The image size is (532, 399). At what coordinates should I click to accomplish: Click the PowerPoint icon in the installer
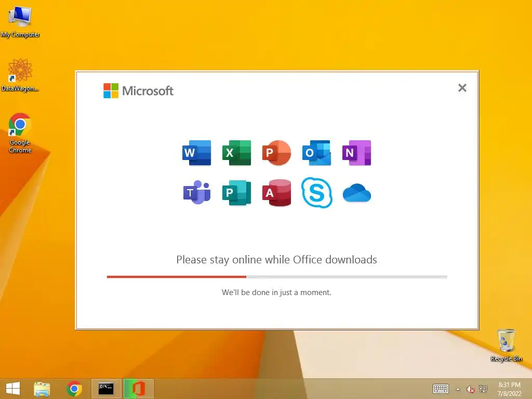click(276, 153)
